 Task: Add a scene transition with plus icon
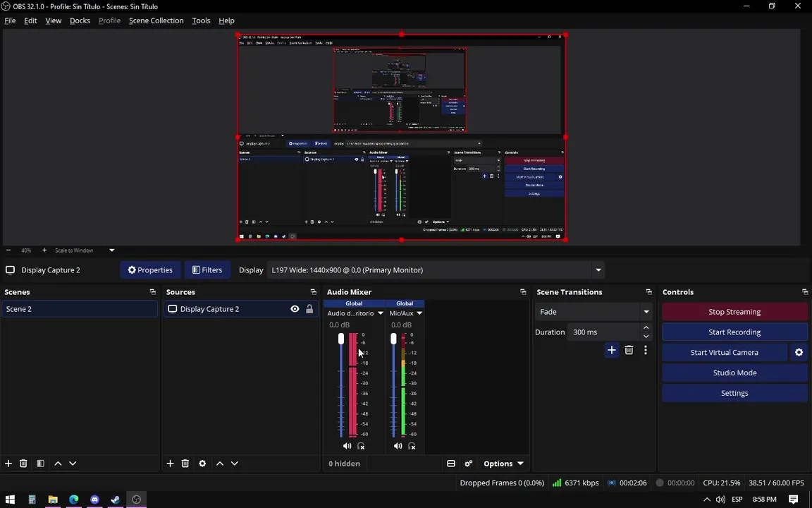[612, 351]
